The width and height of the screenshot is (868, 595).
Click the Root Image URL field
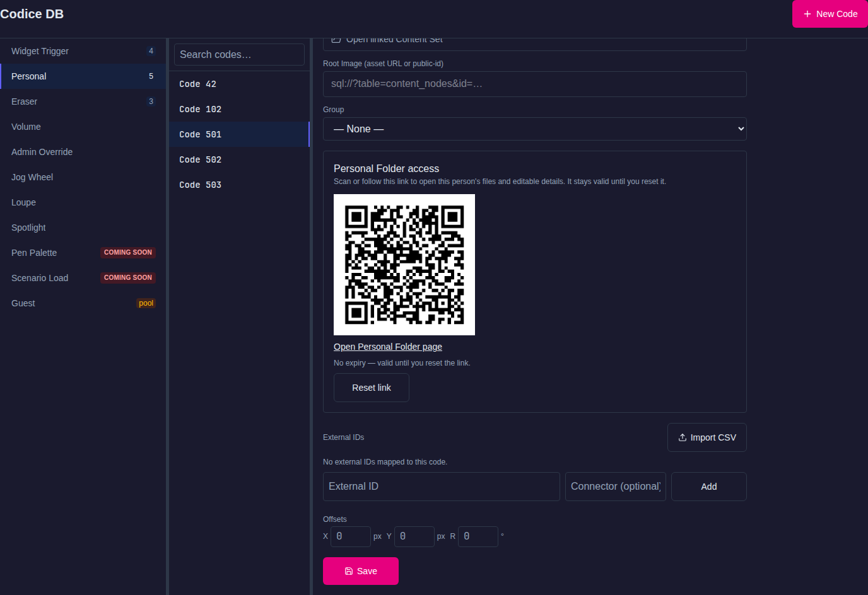click(535, 84)
